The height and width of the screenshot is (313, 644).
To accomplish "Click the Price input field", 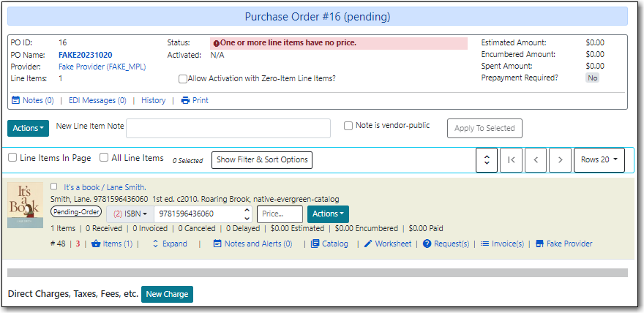I will coord(280,214).
